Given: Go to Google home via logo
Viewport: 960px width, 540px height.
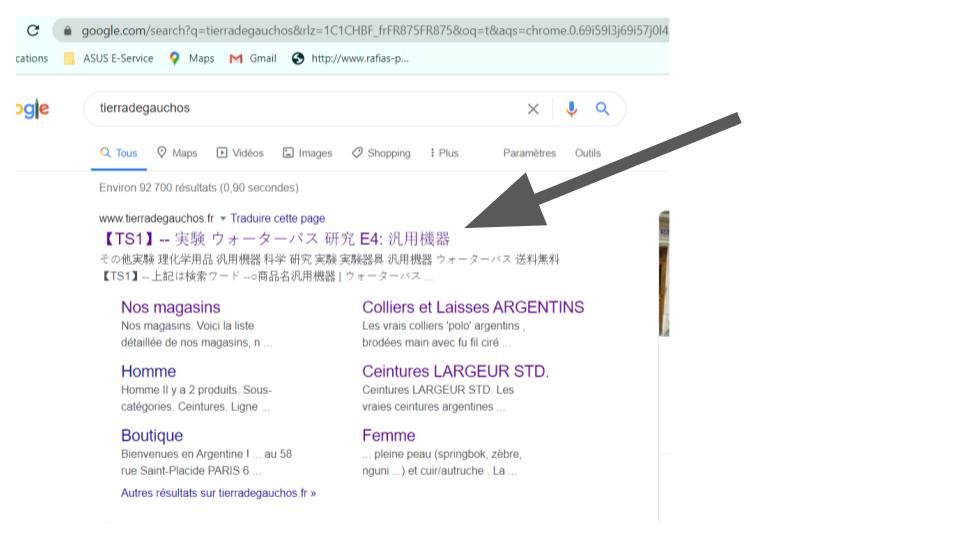Looking at the screenshot, I should pos(32,109).
